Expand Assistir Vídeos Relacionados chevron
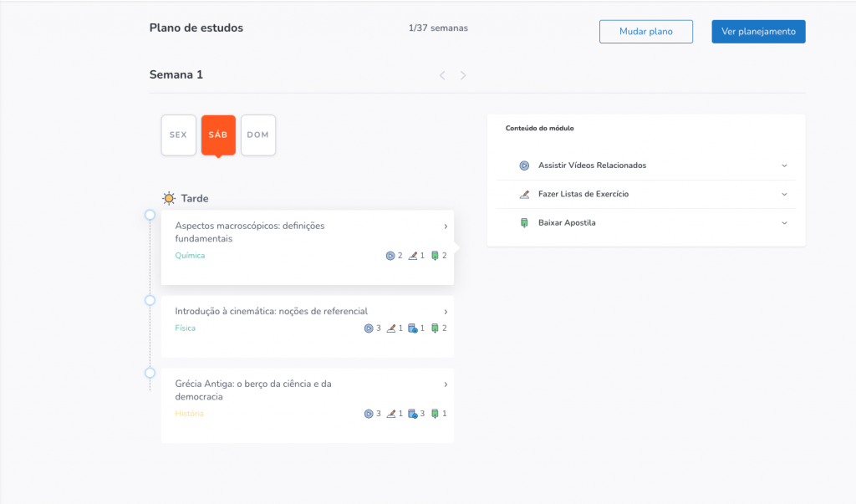This screenshot has height=504, width=856. (784, 165)
